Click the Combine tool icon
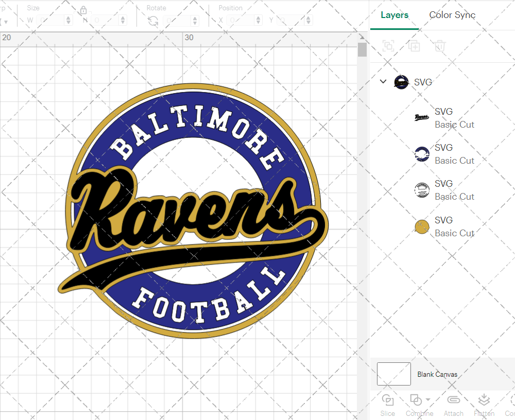 click(x=416, y=400)
